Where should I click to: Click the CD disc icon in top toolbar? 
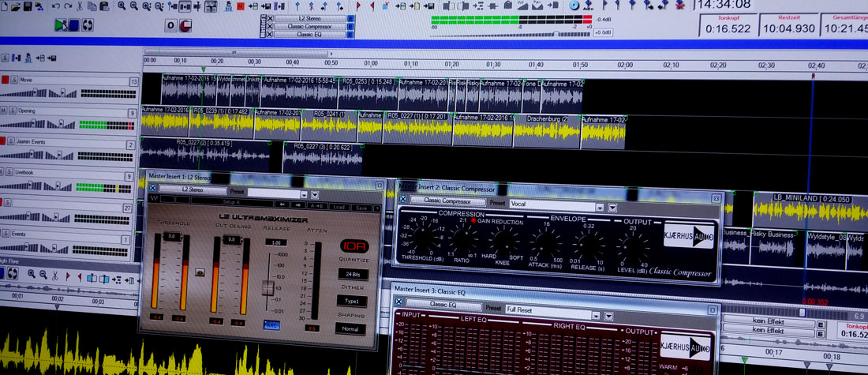click(x=574, y=6)
